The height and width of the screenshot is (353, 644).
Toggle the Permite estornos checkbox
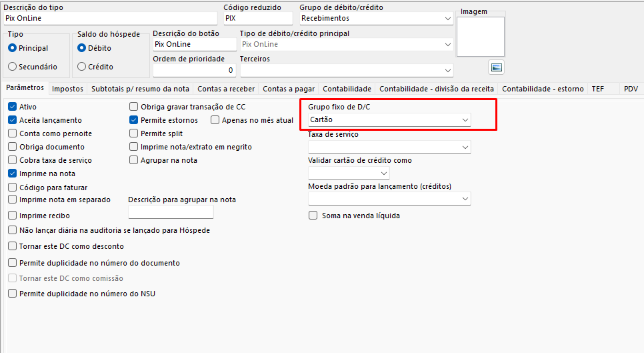pyautogui.click(x=134, y=120)
